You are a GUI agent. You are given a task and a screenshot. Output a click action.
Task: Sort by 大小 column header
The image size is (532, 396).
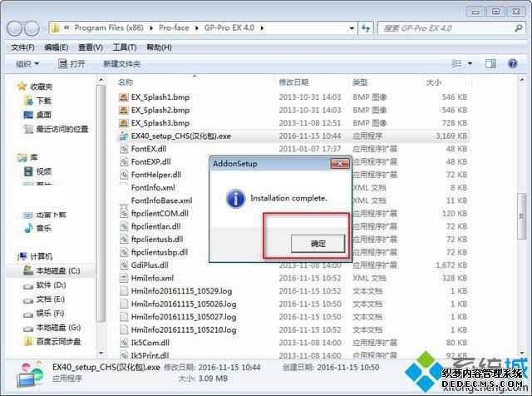coord(434,82)
